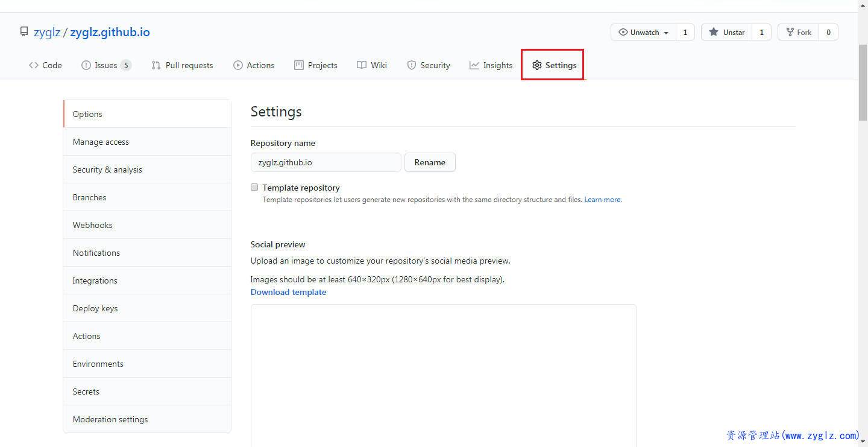The width and height of the screenshot is (868, 447).
Task: Click the fork count next to Fork
Action: click(x=828, y=32)
